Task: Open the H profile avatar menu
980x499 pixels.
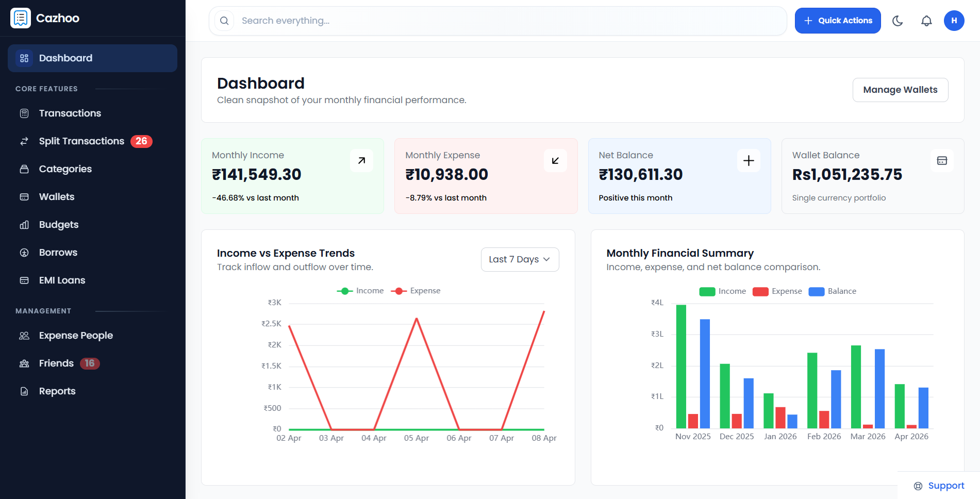Action: 954,21
